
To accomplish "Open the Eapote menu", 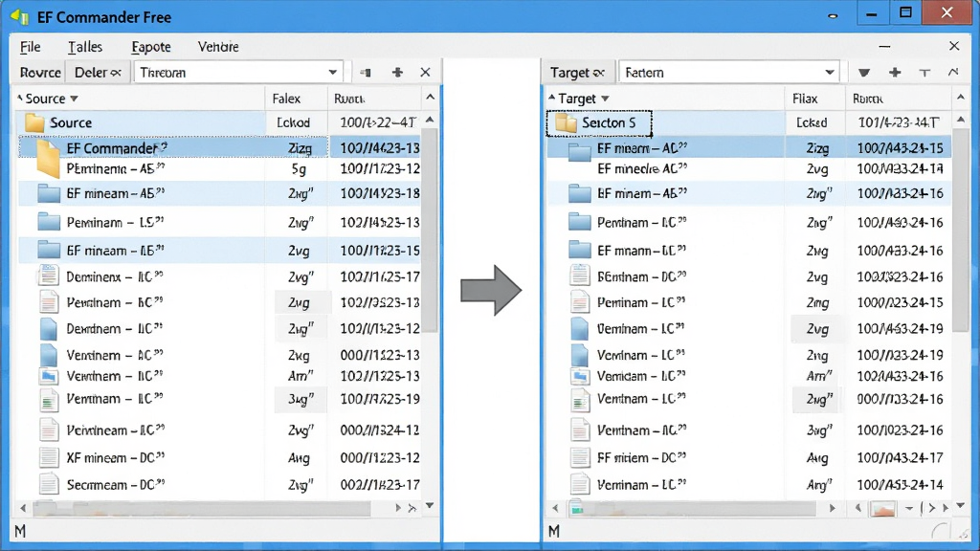I will click(x=150, y=47).
